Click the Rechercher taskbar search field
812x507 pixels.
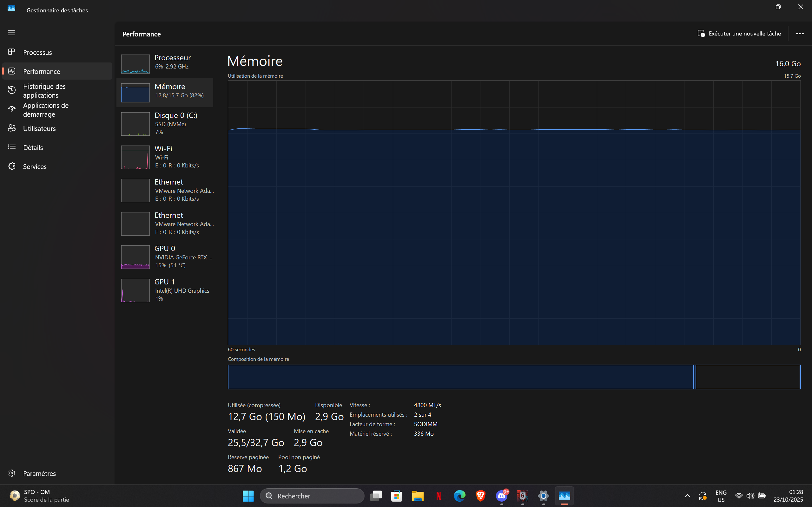coord(312,496)
